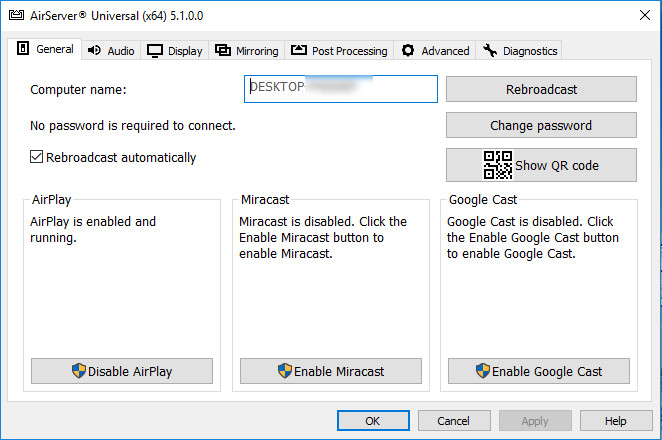Click the Enable Miracast button
Image resolution: width=662 pixels, height=440 pixels.
point(331,371)
